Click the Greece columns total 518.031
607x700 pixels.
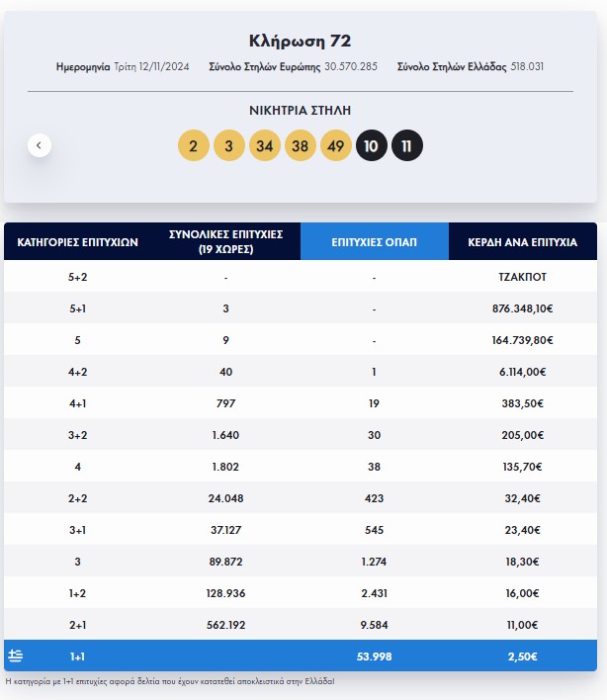click(x=527, y=66)
